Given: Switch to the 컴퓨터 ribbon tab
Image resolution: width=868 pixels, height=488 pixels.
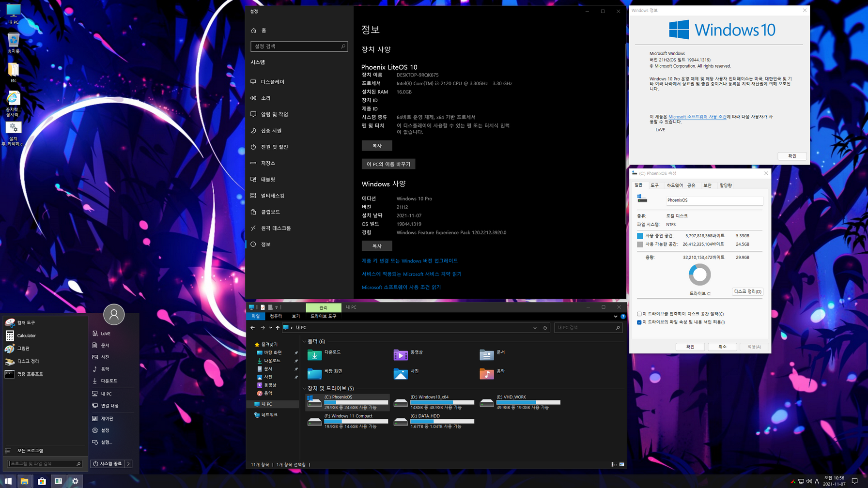Looking at the screenshot, I should [x=276, y=316].
